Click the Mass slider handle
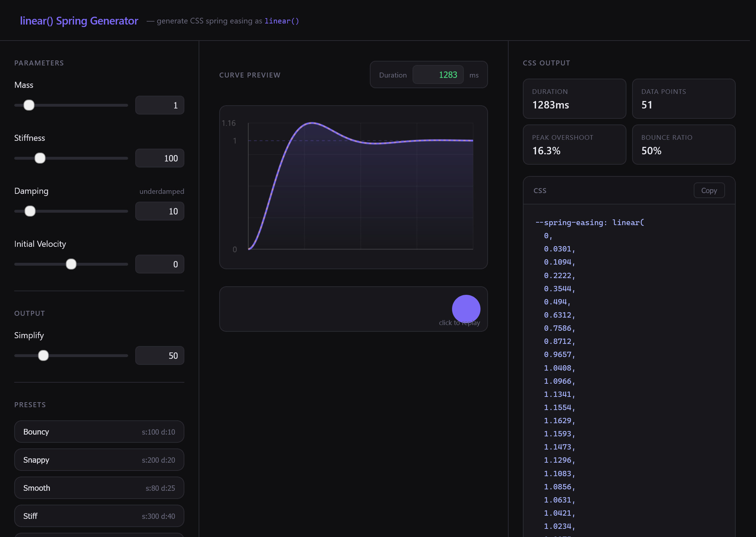Screen dimensions: 756x537 (29, 105)
